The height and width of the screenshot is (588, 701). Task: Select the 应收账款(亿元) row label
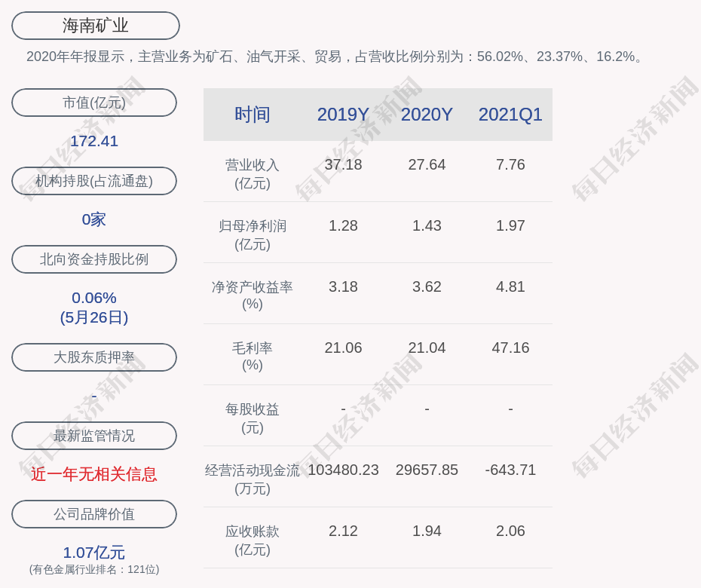coord(253,541)
